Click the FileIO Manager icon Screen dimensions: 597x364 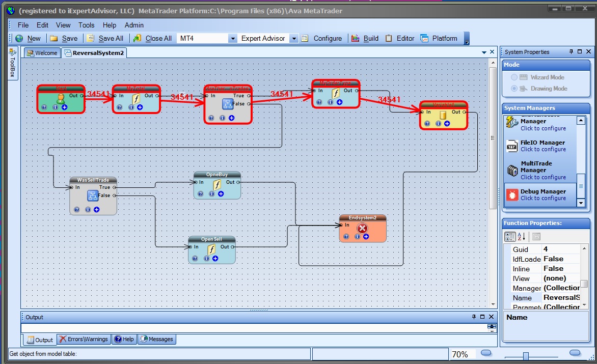[x=512, y=146]
